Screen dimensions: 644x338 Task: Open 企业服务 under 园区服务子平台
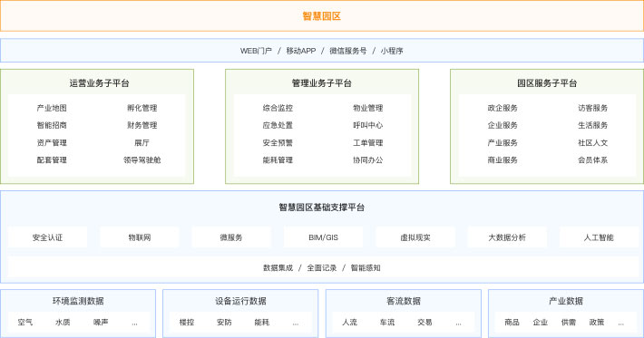pos(503,125)
